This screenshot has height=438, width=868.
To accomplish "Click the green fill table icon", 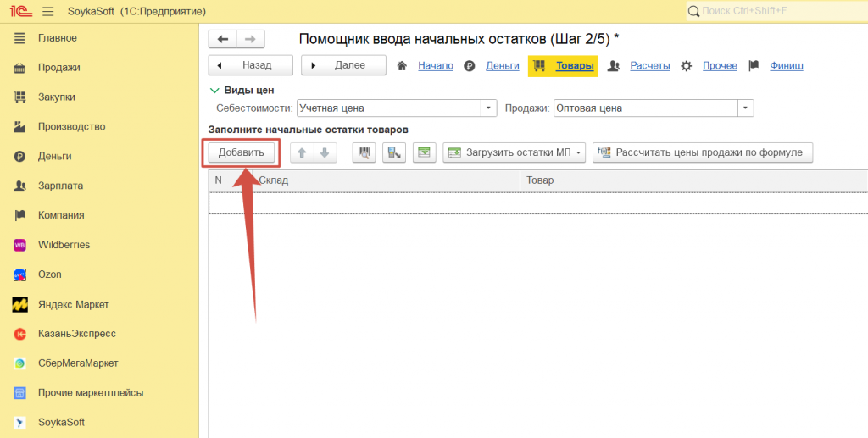I will (424, 152).
